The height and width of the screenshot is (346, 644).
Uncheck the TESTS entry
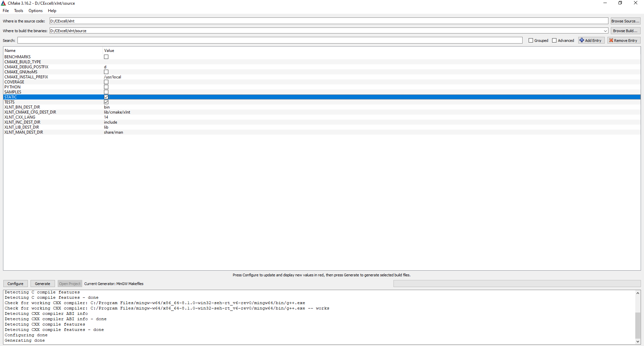(106, 102)
